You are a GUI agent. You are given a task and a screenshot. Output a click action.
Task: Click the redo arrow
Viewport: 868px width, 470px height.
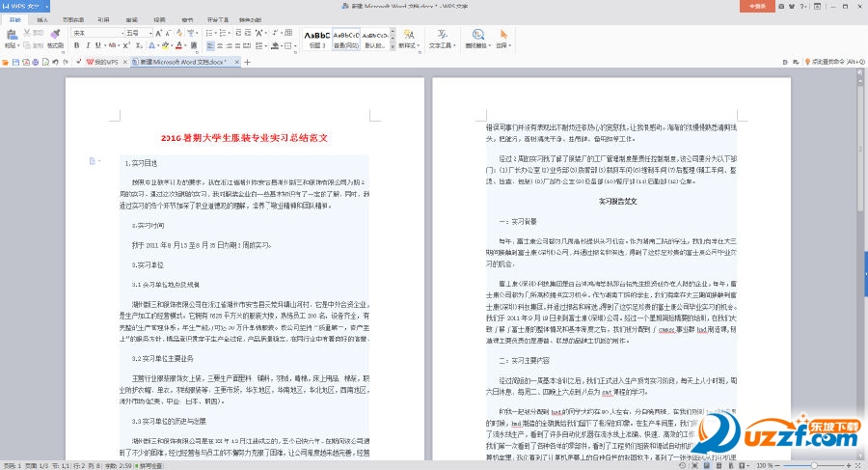point(66,62)
